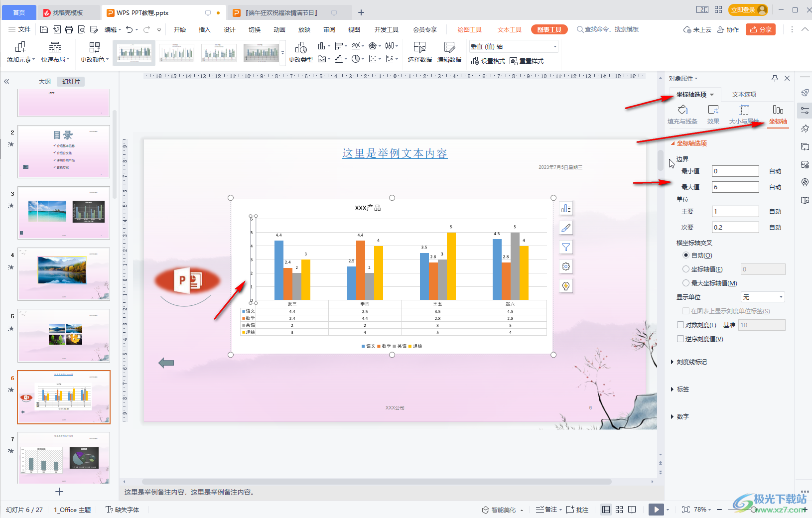The height and width of the screenshot is (518, 812).
Task: Click the Save icon in quick toolbar
Action: click(44, 29)
